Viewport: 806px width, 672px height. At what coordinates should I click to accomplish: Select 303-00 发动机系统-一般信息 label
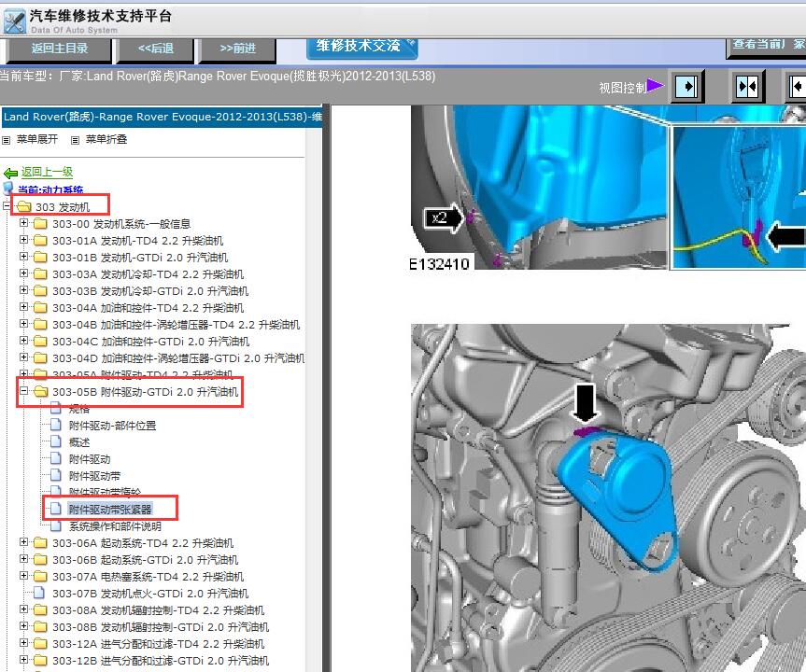[x=121, y=224]
